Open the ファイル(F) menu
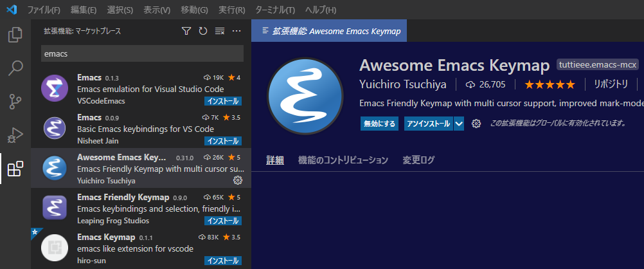Image resolution: width=644 pixels, height=269 pixels. (44, 10)
